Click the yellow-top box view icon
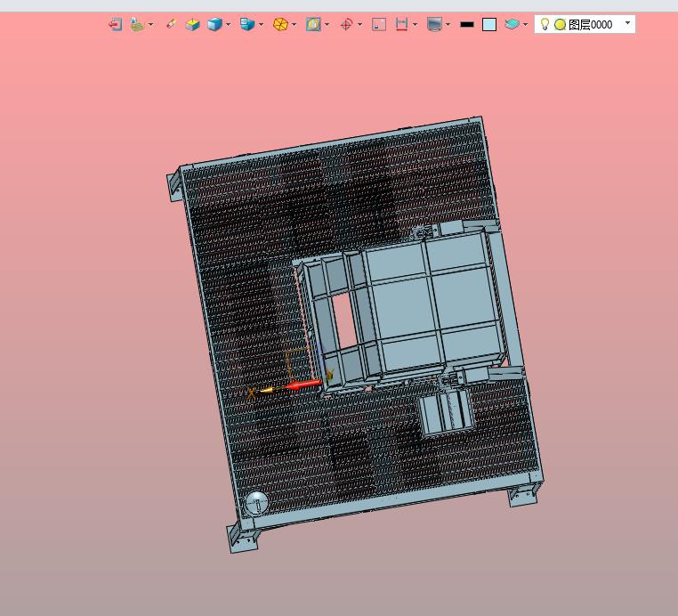 (x=192, y=25)
